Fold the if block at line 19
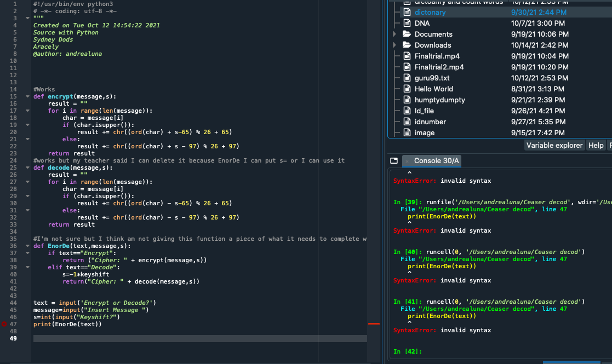Image resolution: width=612 pixels, height=364 pixels. 27,125
